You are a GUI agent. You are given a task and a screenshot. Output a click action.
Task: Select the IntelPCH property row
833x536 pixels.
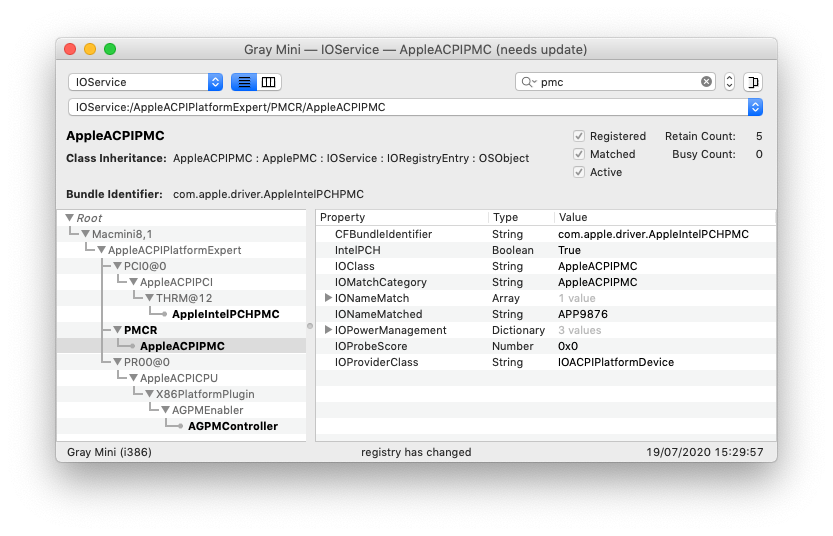click(x=546, y=250)
